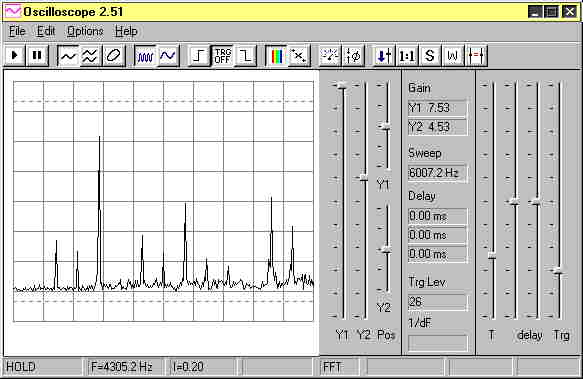Select falling edge trigger icon
583x379 pixels.
(x=245, y=56)
